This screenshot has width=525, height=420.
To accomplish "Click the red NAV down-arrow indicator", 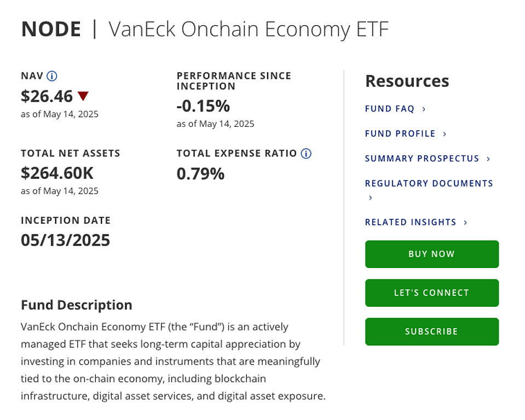I will click(83, 96).
